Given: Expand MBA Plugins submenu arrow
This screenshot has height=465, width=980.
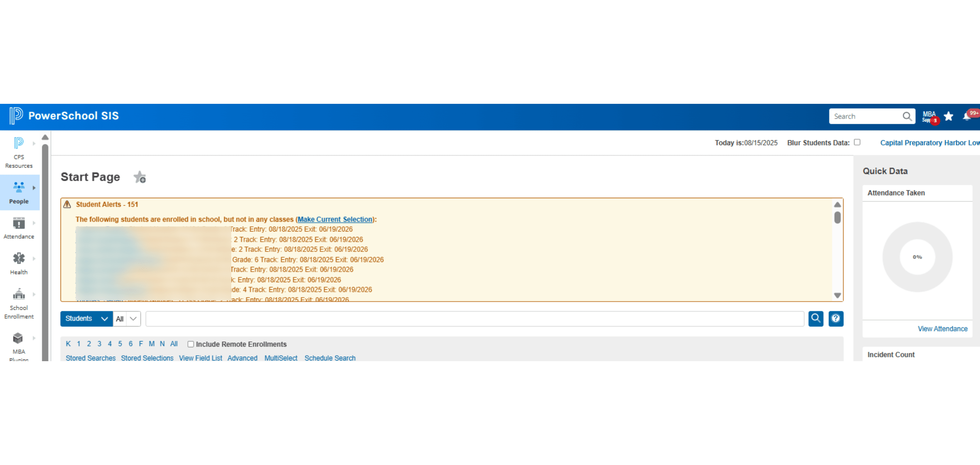Looking at the screenshot, I should click(x=34, y=338).
